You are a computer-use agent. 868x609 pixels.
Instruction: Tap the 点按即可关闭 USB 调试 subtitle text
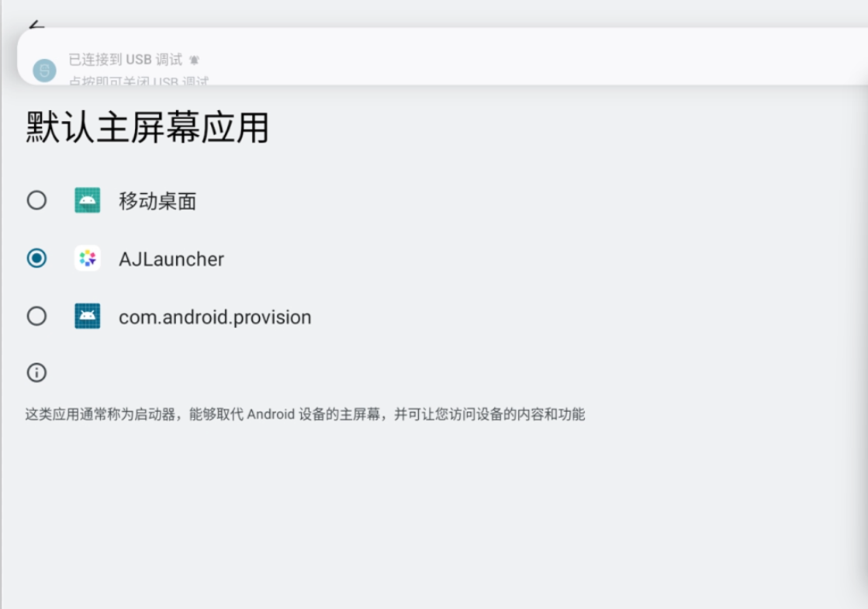[x=138, y=81]
